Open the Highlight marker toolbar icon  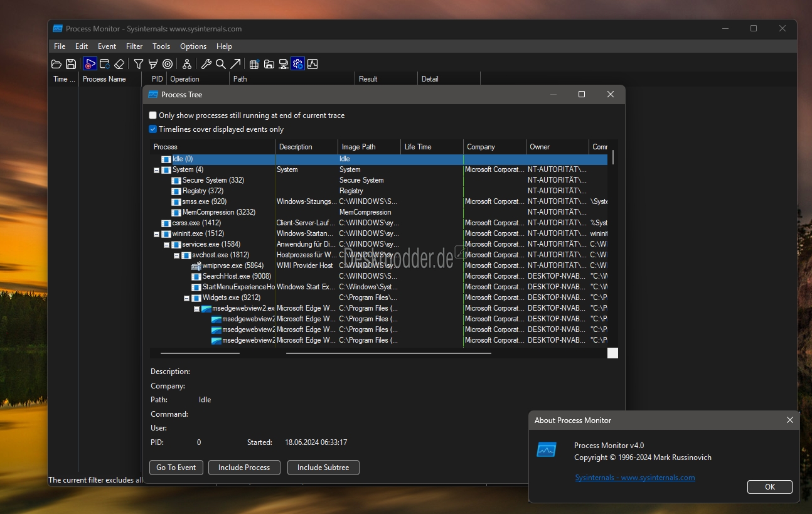[152, 64]
